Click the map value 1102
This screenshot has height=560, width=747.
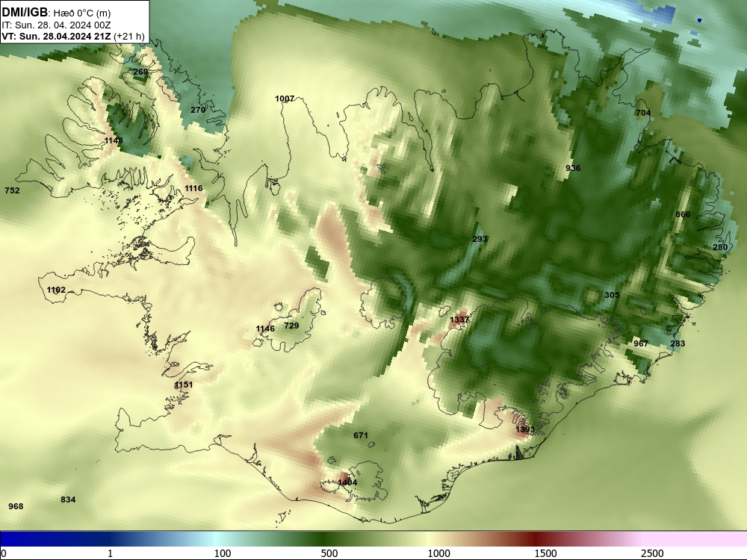click(x=56, y=290)
